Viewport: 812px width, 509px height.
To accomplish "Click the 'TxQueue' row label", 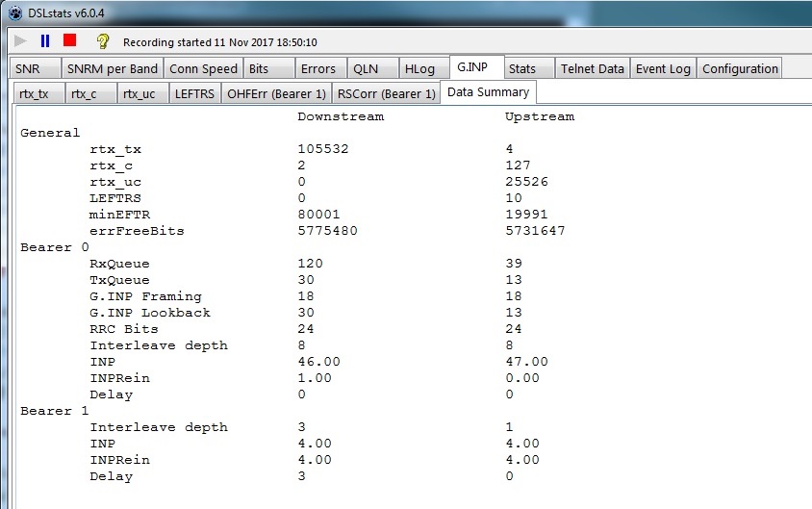I will [x=119, y=280].
